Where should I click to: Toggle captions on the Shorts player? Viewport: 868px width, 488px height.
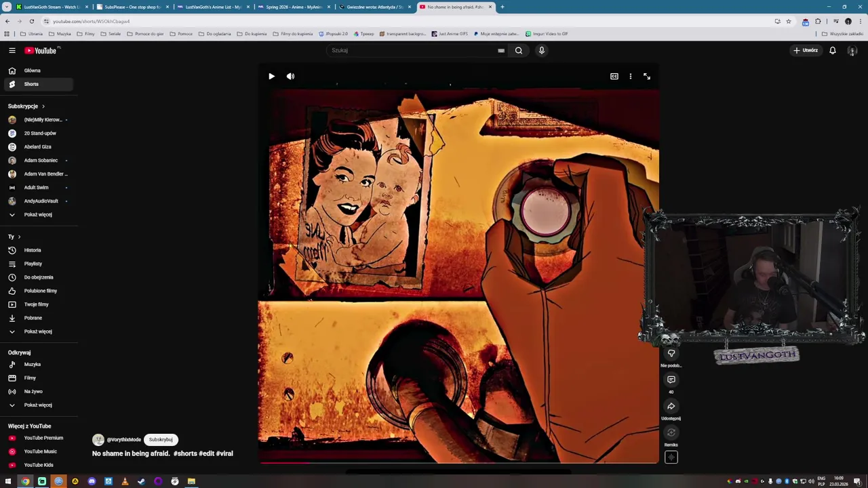tap(614, 77)
